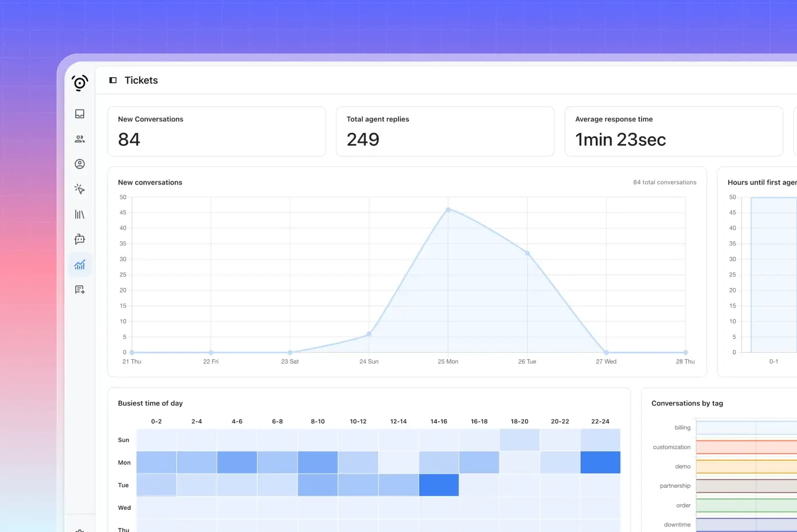Click the partnership tag bar
The image size is (797, 532).
point(746,486)
